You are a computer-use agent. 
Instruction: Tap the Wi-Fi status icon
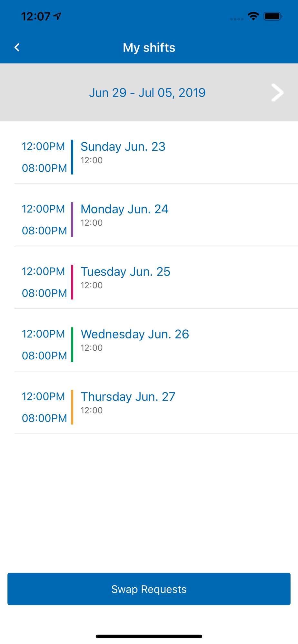[253, 16]
